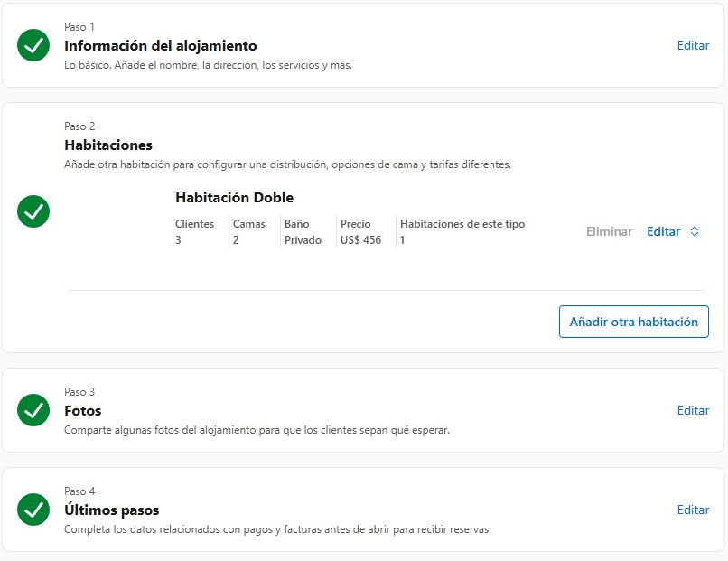Click the Paso 3 label

79,392
